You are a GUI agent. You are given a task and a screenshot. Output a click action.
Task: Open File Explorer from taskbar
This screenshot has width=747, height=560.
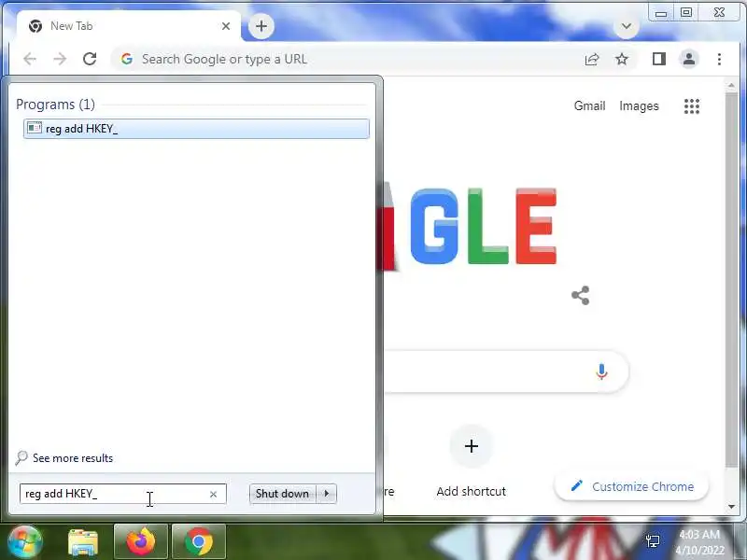point(83,542)
